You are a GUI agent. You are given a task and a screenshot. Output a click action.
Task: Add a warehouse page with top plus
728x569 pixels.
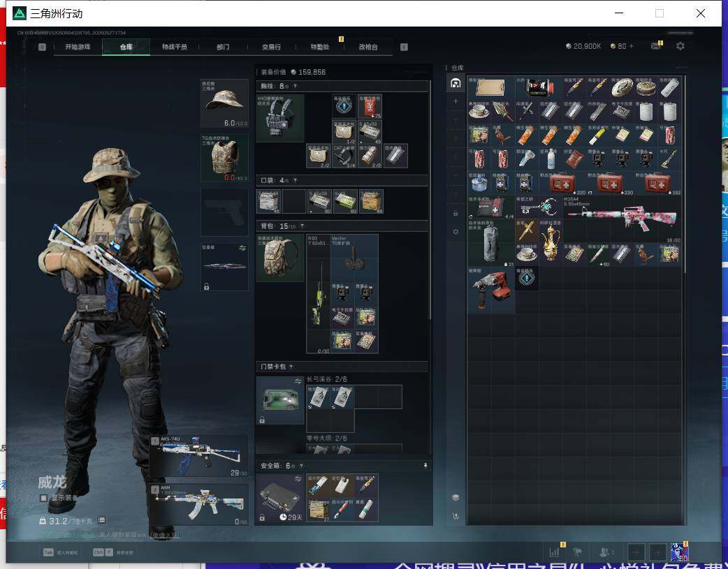[456, 101]
